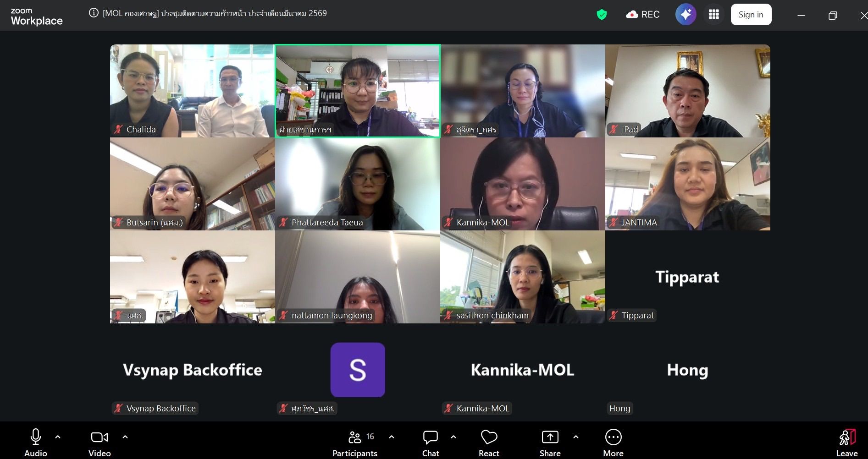Leave the meeting
This screenshot has width=868, height=459.
(x=847, y=443)
